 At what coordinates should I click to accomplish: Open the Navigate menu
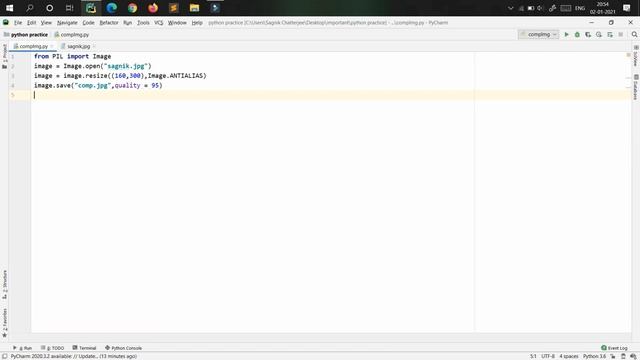[67, 23]
